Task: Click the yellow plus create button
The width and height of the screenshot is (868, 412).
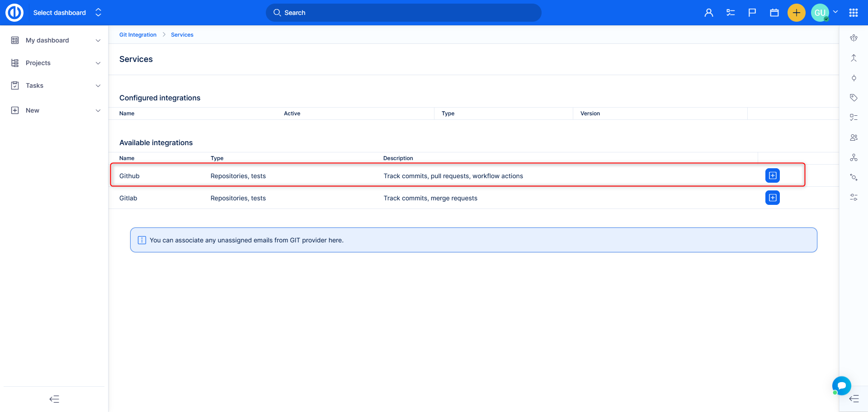Action: [796, 13]
